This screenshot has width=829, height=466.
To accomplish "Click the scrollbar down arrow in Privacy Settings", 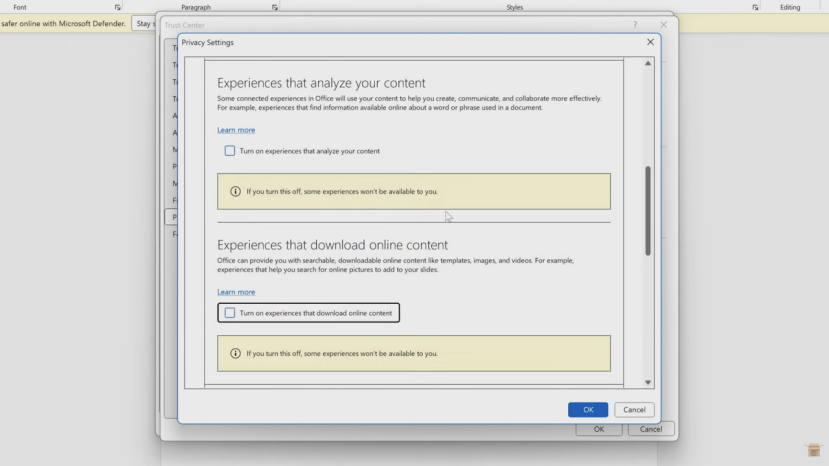I will point(648,382).
